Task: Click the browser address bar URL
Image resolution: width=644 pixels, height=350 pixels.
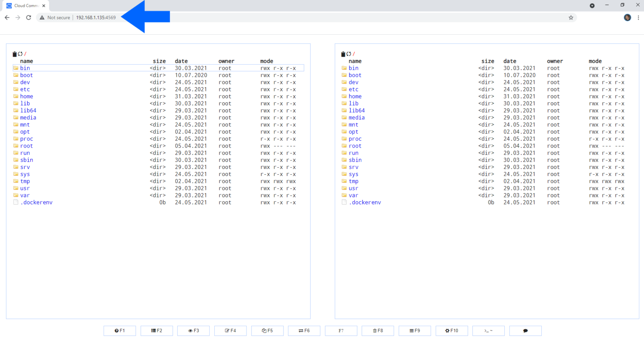Action: pos(95,18)
